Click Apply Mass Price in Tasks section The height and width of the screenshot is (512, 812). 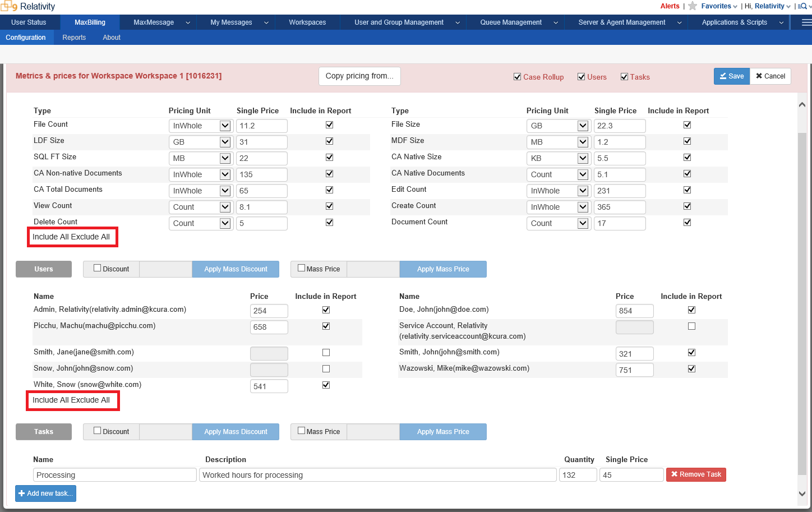point(443,432)
